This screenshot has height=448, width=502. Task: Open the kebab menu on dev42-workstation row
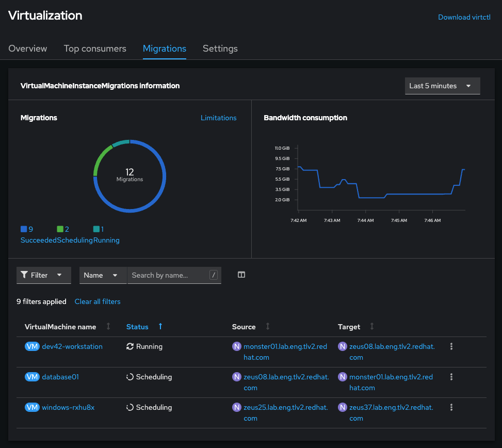pos(451,346)
